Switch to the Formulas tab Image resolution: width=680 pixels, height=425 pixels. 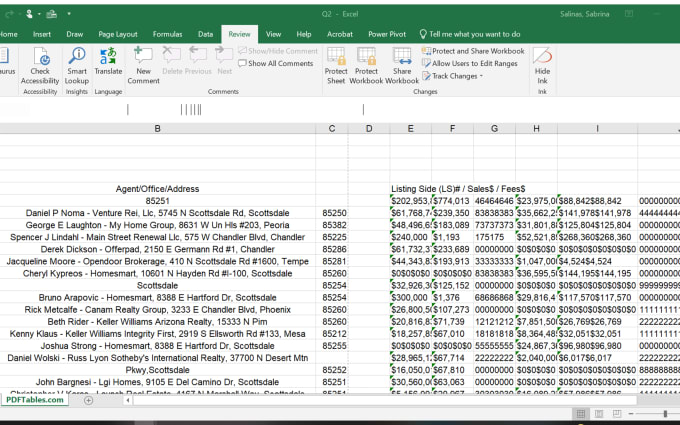tap(167, 34)
